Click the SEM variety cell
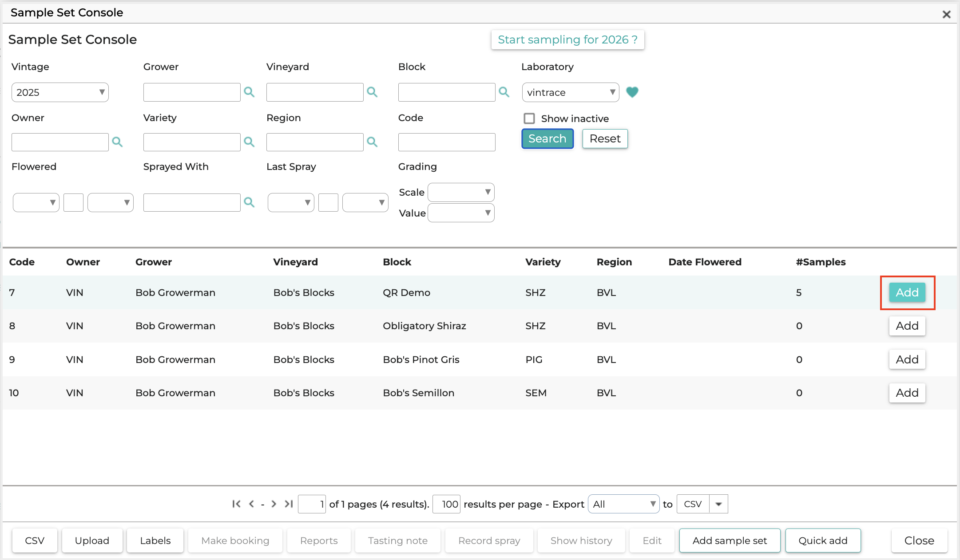 pos(536,393)
